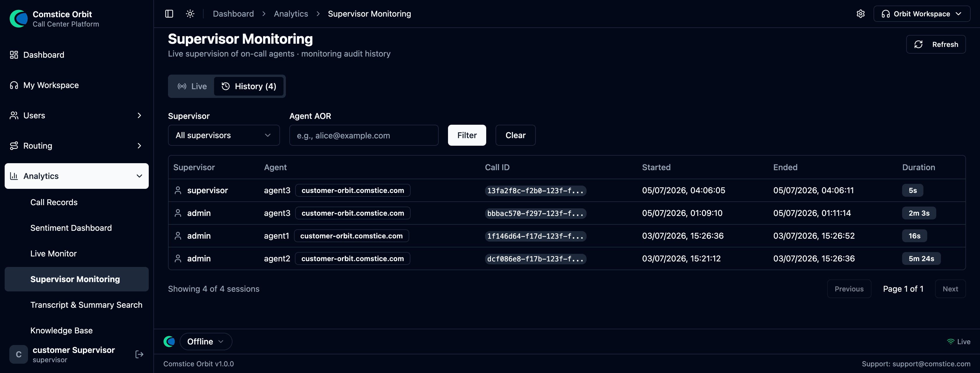Open Live Monitor submenu item
This screenshot has height=373, width=980.
click(x=54, y=254)
